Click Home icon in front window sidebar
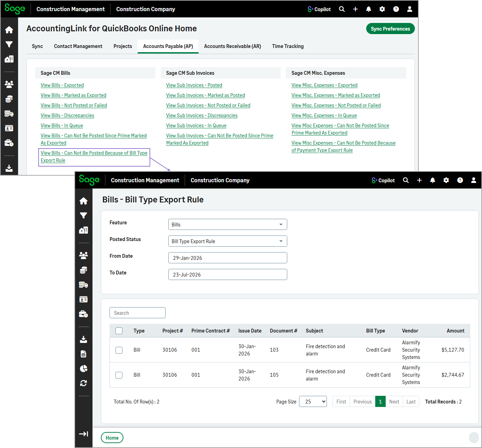The image size is (482, 448). [83, 201]
